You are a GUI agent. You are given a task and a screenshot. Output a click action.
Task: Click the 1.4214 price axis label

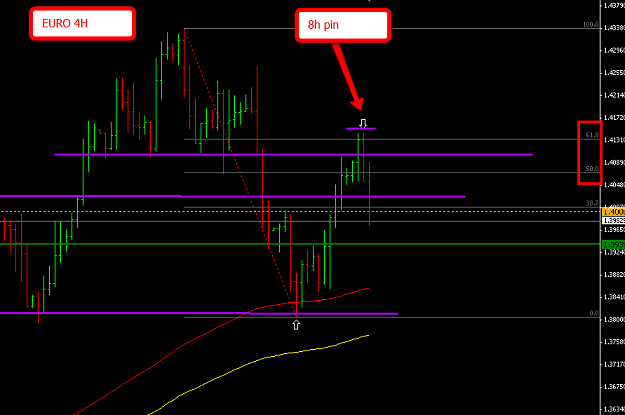[614, 95]
